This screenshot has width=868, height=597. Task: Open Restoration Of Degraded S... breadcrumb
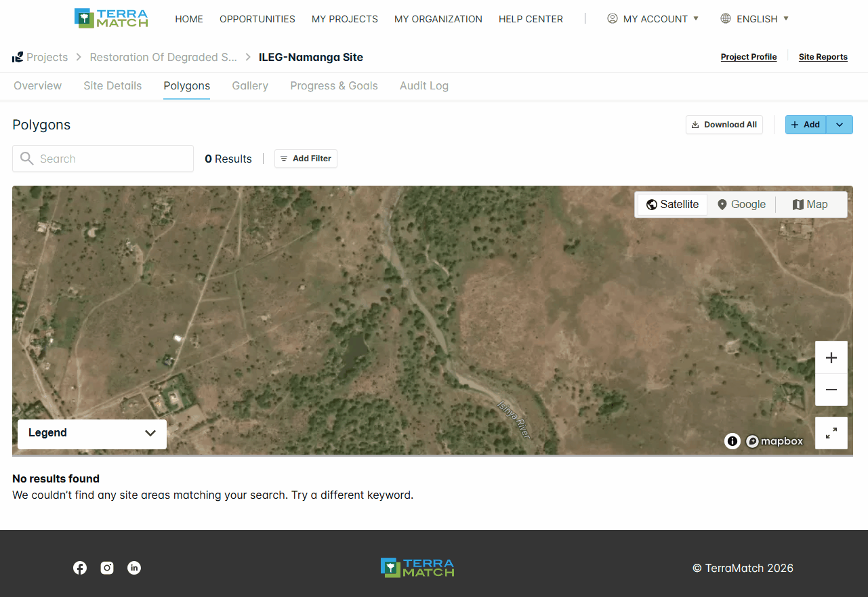(163, 58)
